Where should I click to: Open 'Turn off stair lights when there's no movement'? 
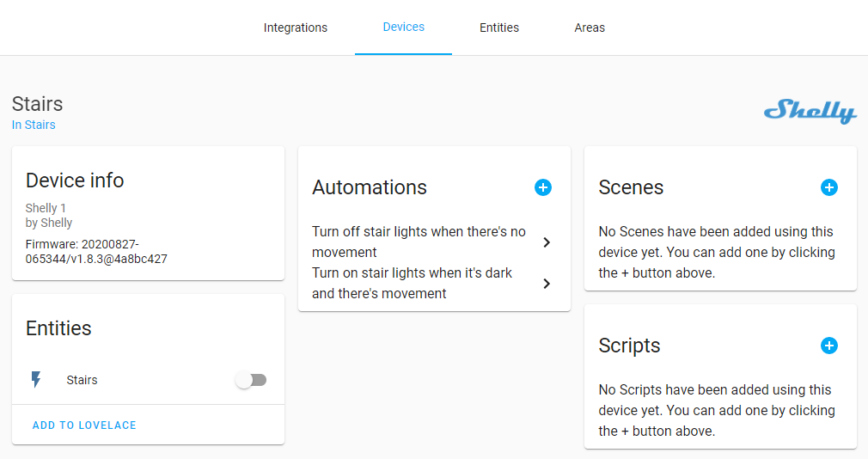point(419,242)
